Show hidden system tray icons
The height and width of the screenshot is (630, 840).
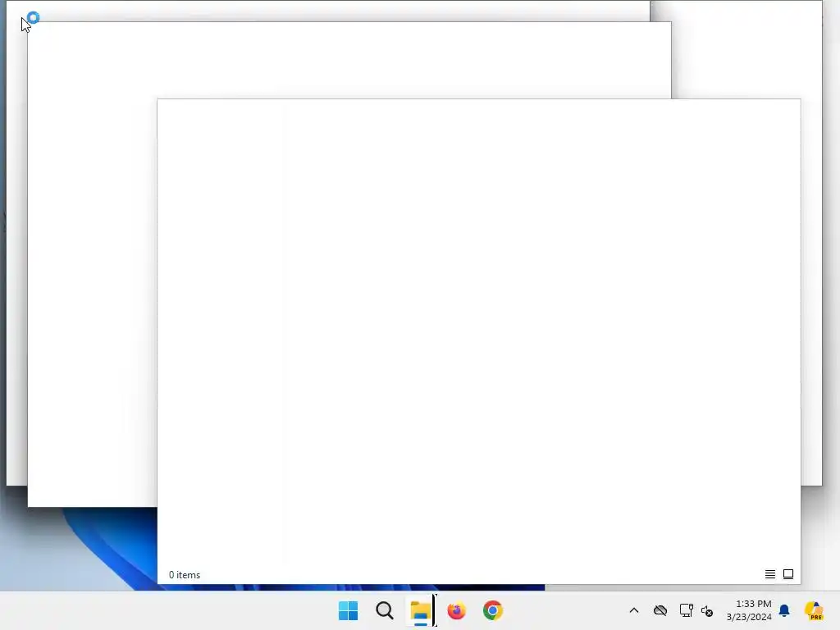click(x=634, y=610)
